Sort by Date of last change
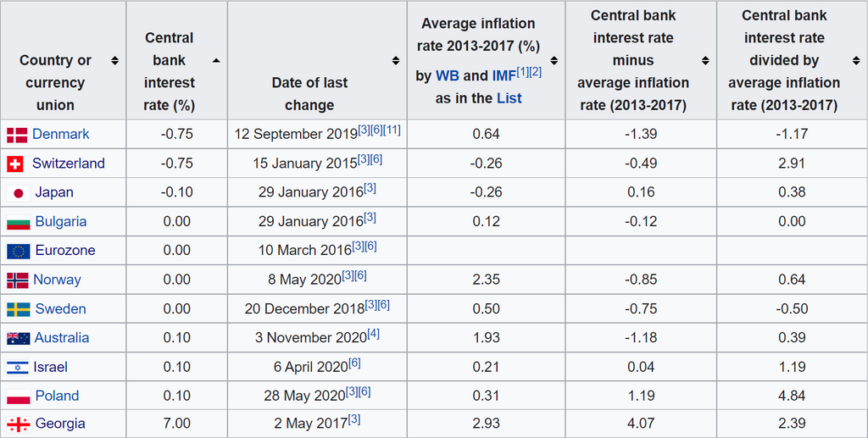Screen dimensions: 868x438 (x=396, y=61)
